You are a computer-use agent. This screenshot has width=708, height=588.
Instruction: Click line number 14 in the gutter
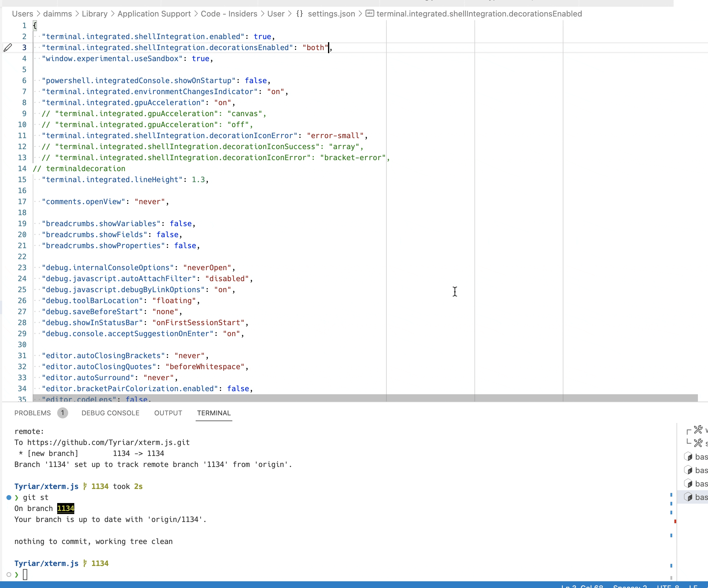(22, 168)
